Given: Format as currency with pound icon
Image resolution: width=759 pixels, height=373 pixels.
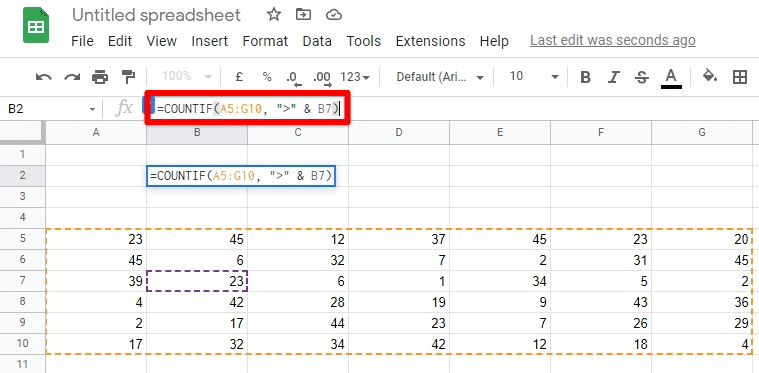Looking at the screenshot, I should (x=239, y=77).
